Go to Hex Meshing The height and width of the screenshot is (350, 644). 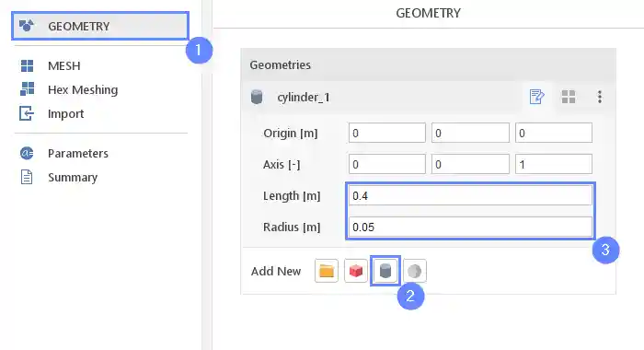83,89
